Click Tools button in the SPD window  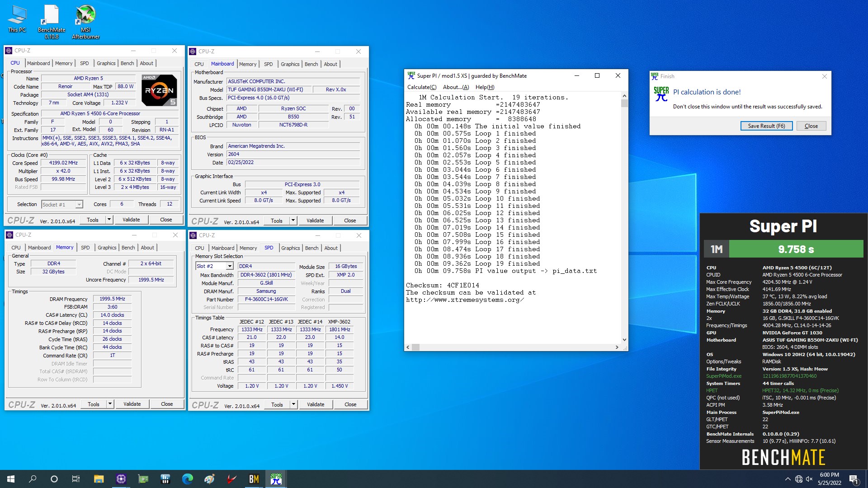[277, 404]
